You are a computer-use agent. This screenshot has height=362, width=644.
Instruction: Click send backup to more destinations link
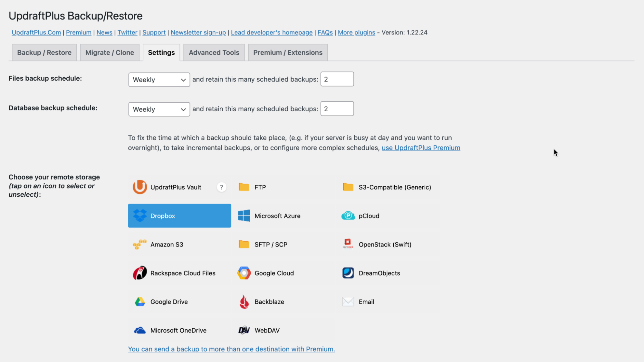point(231,349)
